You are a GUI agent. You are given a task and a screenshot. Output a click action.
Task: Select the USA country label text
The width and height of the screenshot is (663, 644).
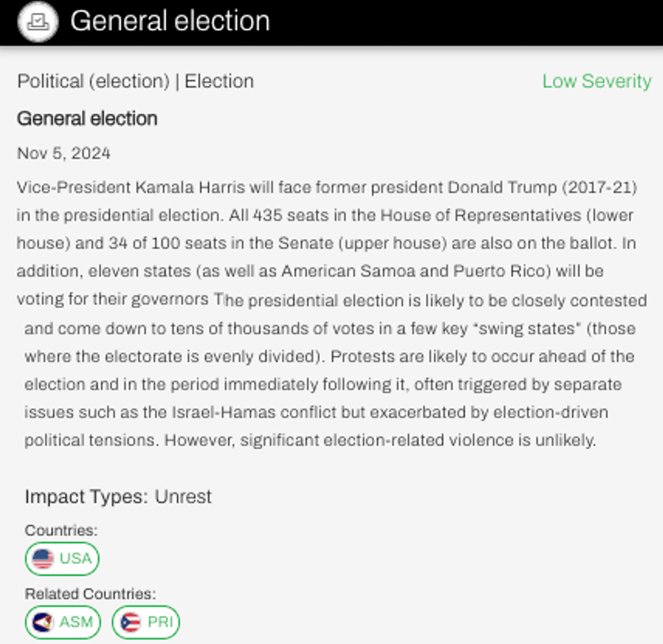(75, 559)
